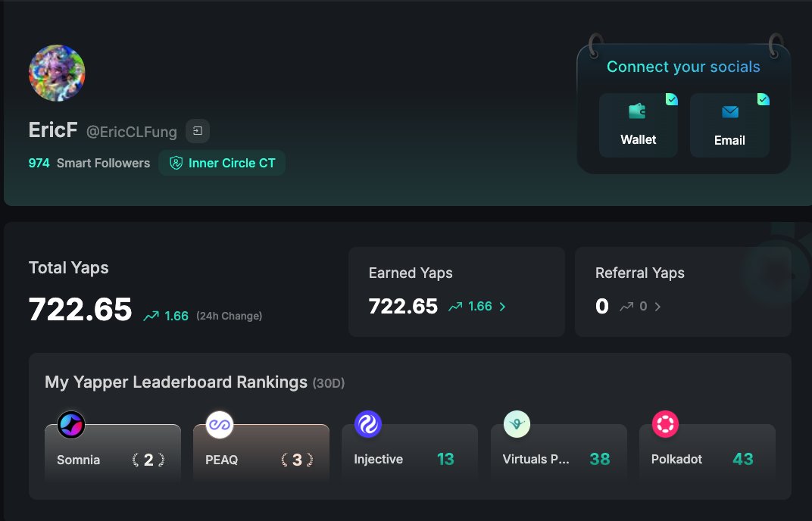Click the PEAQ rank 3 laurel badge

coord(297,460)
